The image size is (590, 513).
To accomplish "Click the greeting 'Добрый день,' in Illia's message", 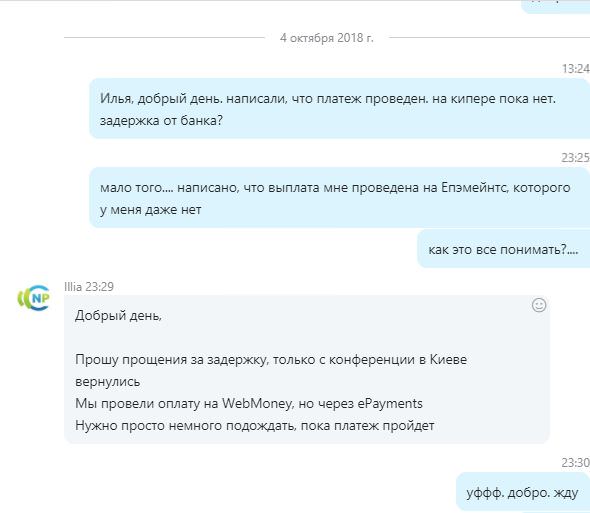I will [x=118, y=315].
